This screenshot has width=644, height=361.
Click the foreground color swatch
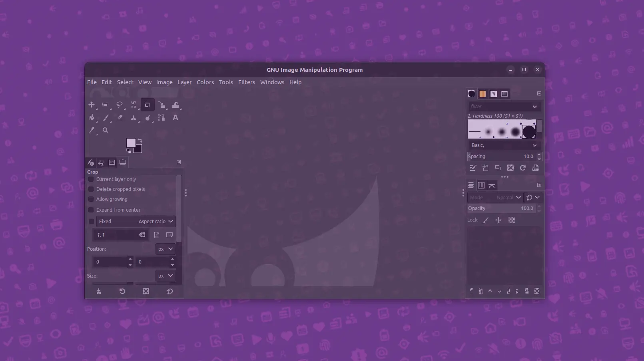(x=131, y=143)
